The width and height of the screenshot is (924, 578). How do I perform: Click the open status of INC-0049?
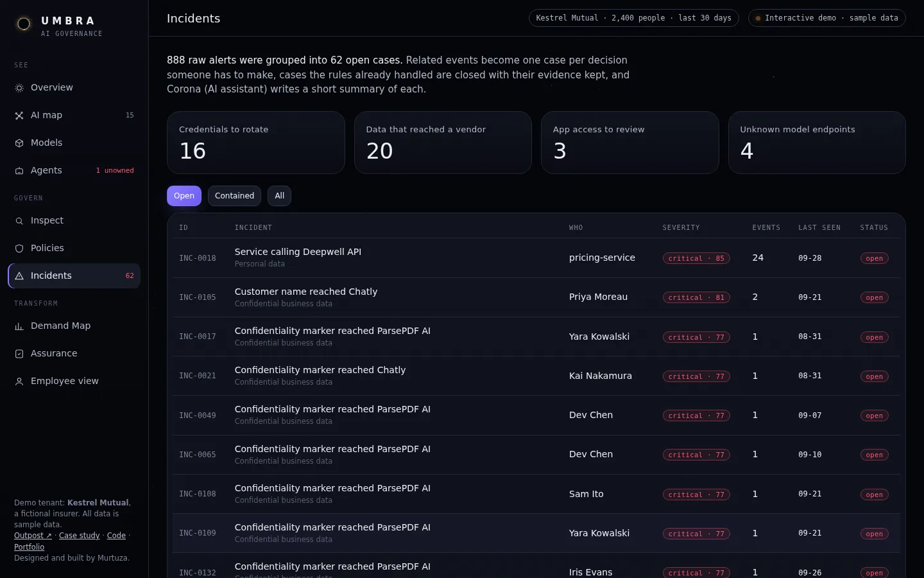point(874,416)
